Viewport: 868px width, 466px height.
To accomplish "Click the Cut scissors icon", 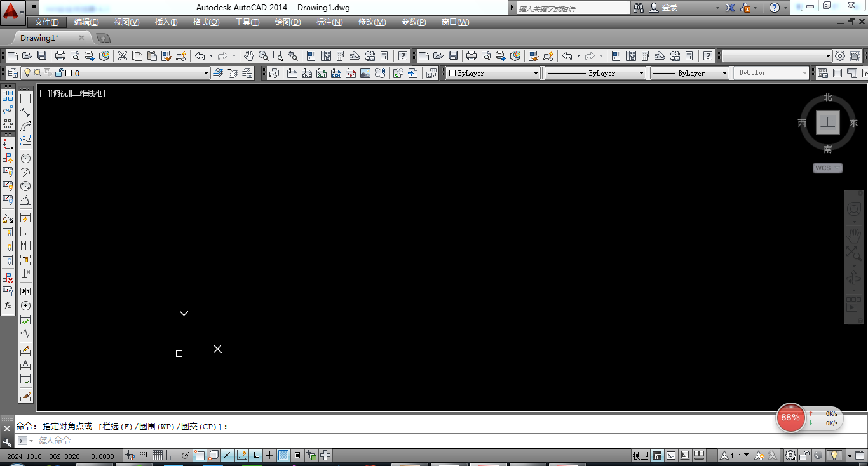I will [123, 56].
